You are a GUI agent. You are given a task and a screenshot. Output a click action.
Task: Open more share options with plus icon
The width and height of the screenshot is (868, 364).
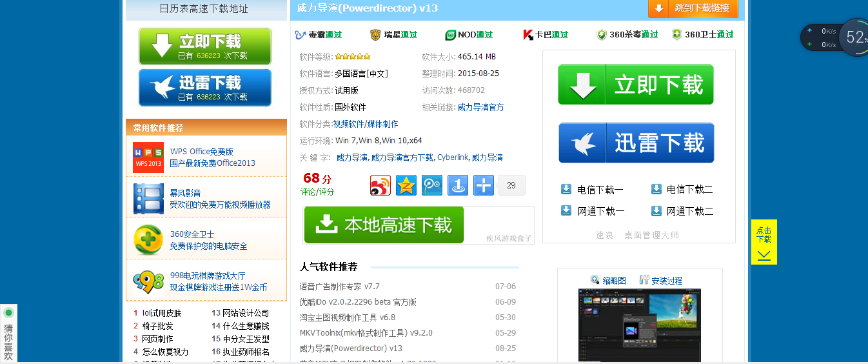click(484, 185)
